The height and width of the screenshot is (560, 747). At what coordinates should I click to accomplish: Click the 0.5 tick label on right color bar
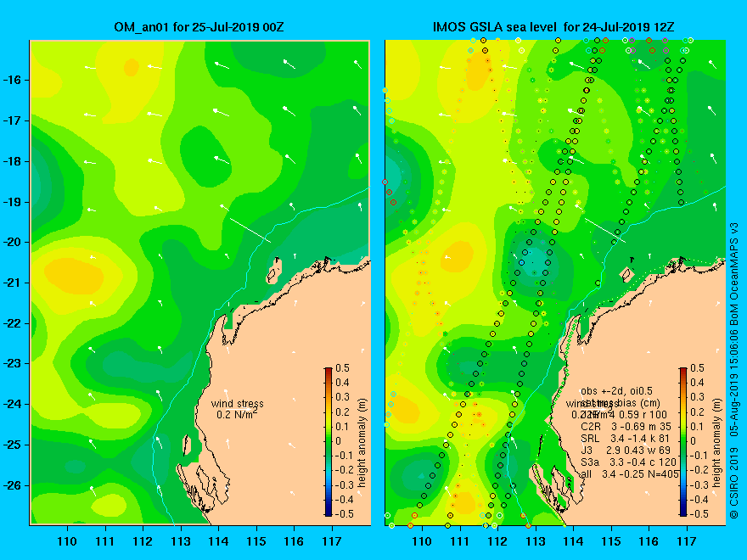(697, 368)
